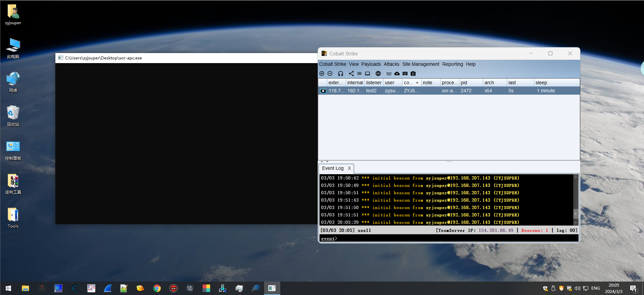Click TeamServer IP 154.201.66.49 in status bar

pyautogui.click(x=496, y=230)
